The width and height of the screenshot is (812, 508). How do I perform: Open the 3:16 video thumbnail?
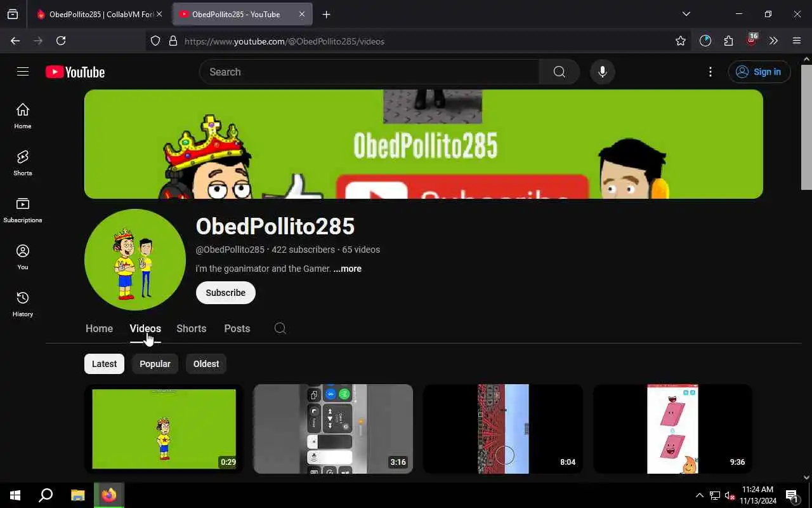click(x=333, y=429)
